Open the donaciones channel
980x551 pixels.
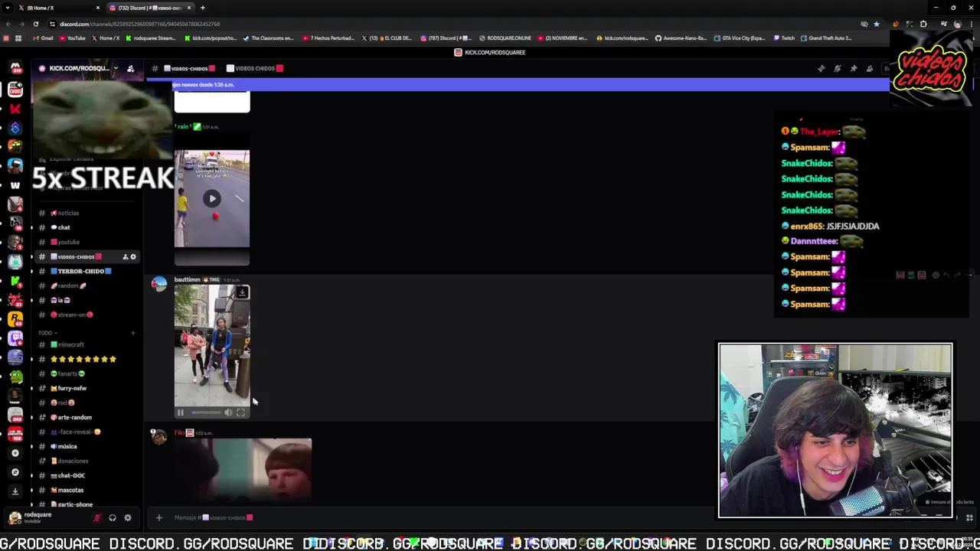pos(86,461)
